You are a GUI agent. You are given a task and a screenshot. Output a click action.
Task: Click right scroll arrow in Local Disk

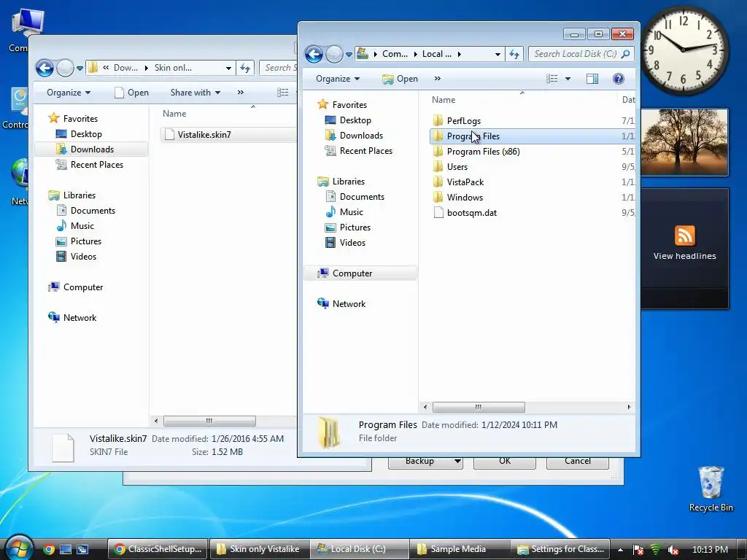(629, 407)
